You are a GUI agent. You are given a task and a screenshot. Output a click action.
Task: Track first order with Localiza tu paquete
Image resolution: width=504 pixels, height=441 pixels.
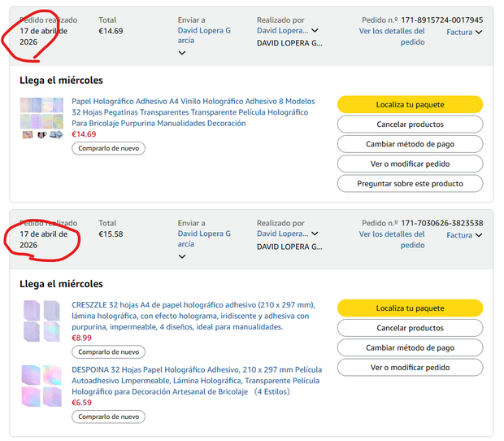click(x=410, y=105)
